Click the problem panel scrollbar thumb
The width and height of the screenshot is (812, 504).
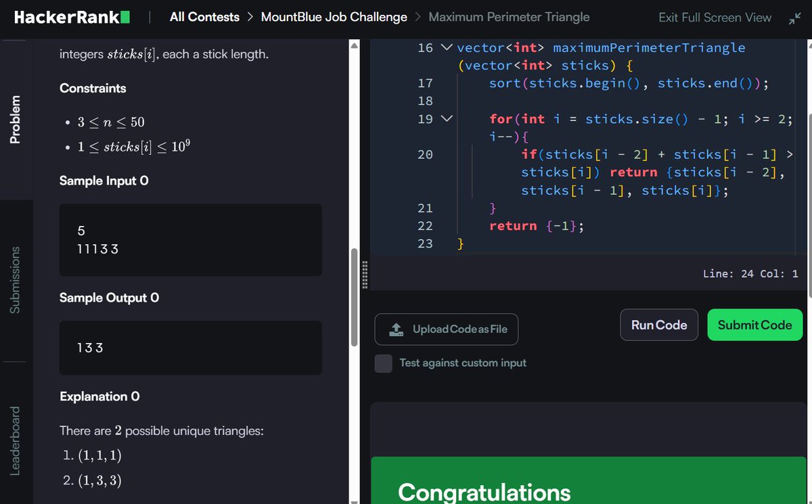353,298
